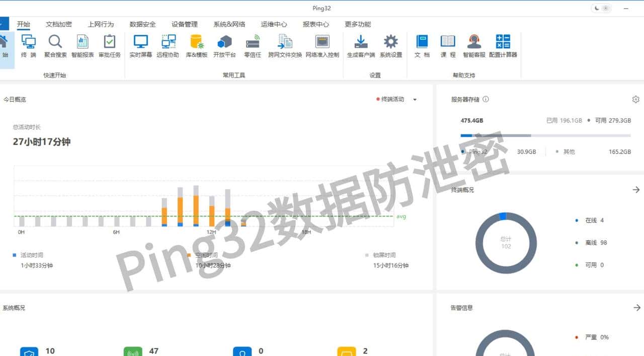Launch the 配置计算器 configuration calculator
This screenshot has height=356, width=644.
502,47
